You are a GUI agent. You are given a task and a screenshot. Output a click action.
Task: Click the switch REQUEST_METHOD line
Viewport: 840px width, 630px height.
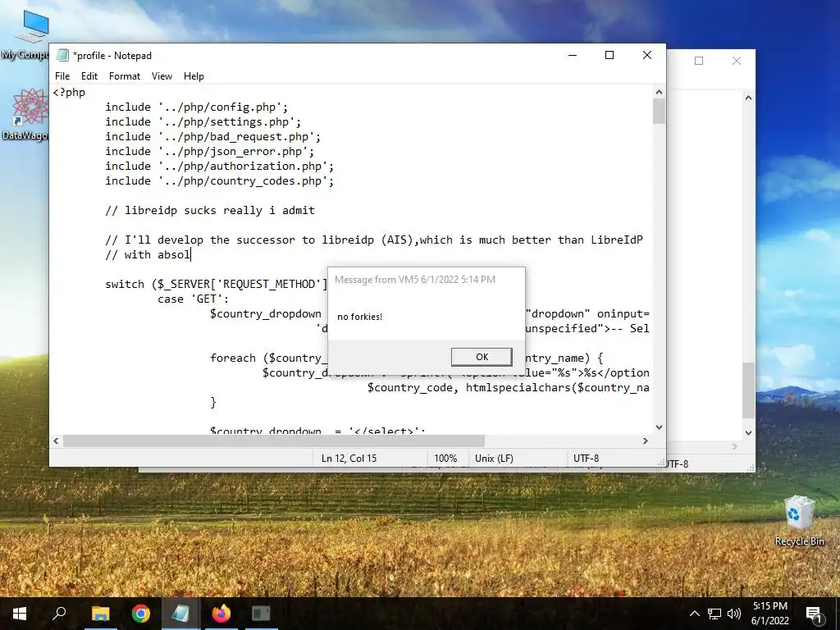point(216,285)
